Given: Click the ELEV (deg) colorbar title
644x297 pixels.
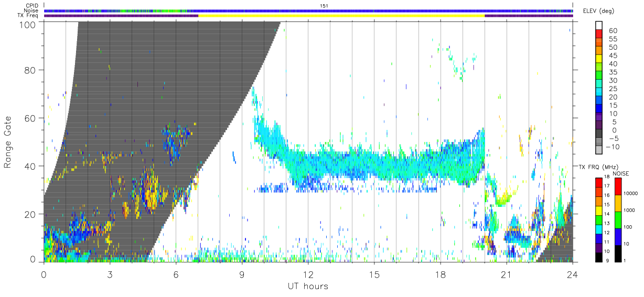Looking at the screenshot, I should click(x=598, y=12).
